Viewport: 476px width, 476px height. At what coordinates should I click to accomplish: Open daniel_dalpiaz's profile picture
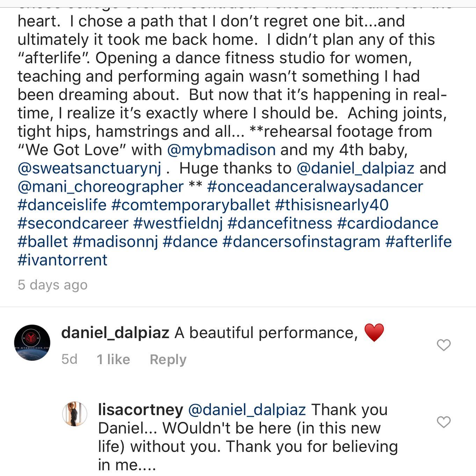32,342
